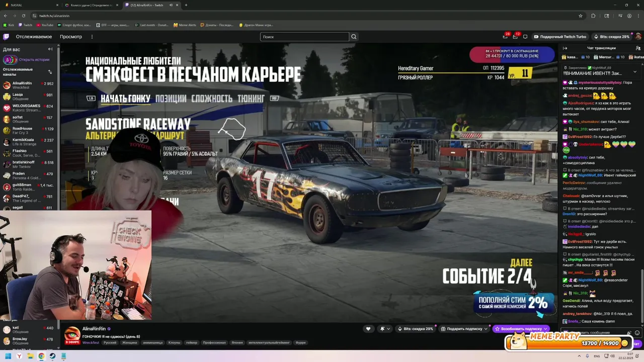Reload the page in Chrome
The width and height of the screenshot is (644, 362).
(x=23, y=16)
